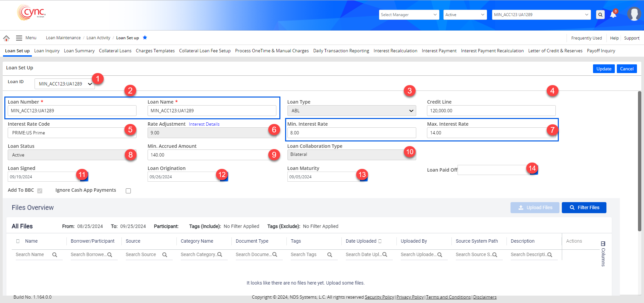644x303 pixels.
Task: Toggle the Ignore Cash App Payments checkbox
Action: [128, 191]
